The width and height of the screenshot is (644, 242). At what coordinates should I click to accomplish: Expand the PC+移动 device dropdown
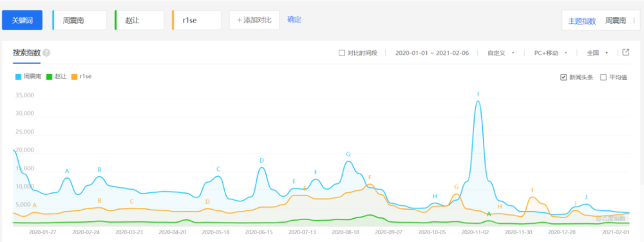(x=551, y=53)
